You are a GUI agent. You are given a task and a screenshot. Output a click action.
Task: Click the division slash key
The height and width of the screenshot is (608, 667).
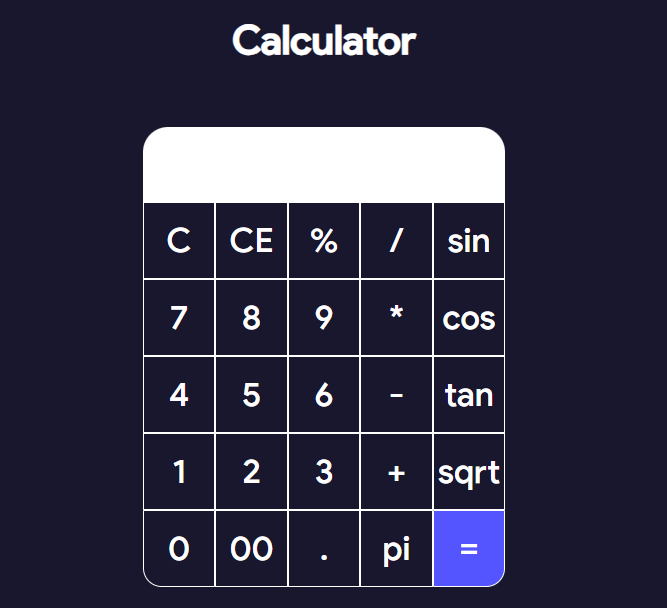coord(396,241)
